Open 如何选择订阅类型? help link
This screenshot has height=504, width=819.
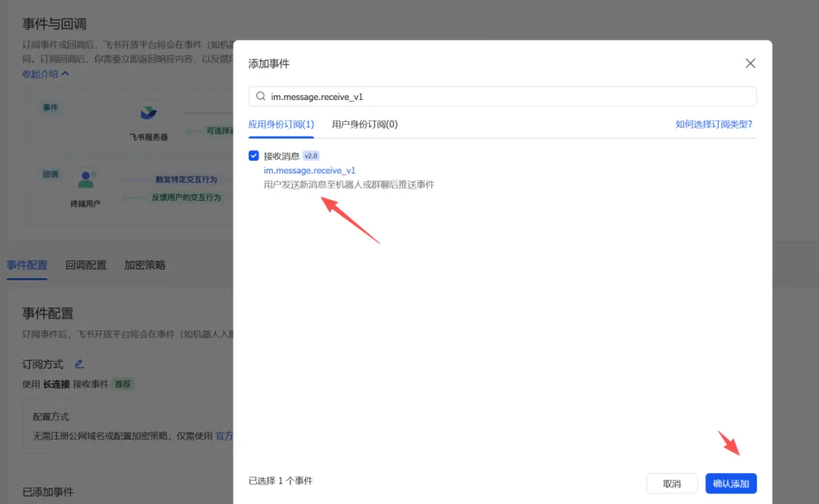tap(714, 124)
